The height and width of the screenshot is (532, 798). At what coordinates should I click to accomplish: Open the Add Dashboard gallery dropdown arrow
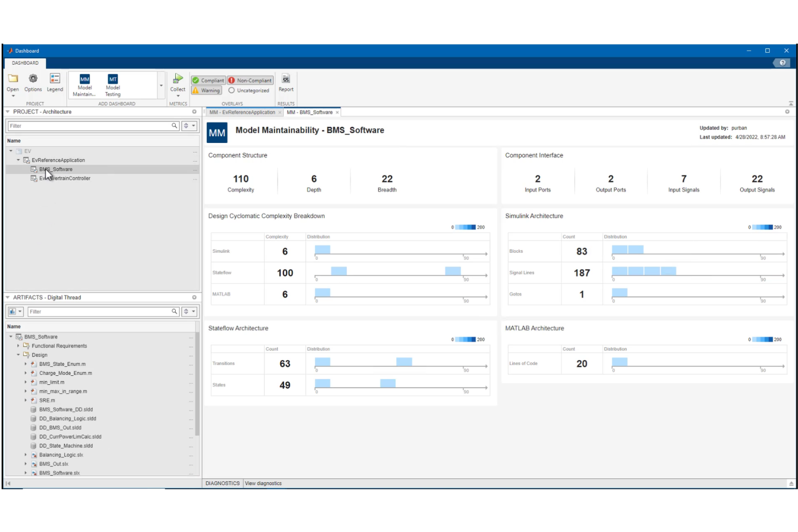coord(161,85)
